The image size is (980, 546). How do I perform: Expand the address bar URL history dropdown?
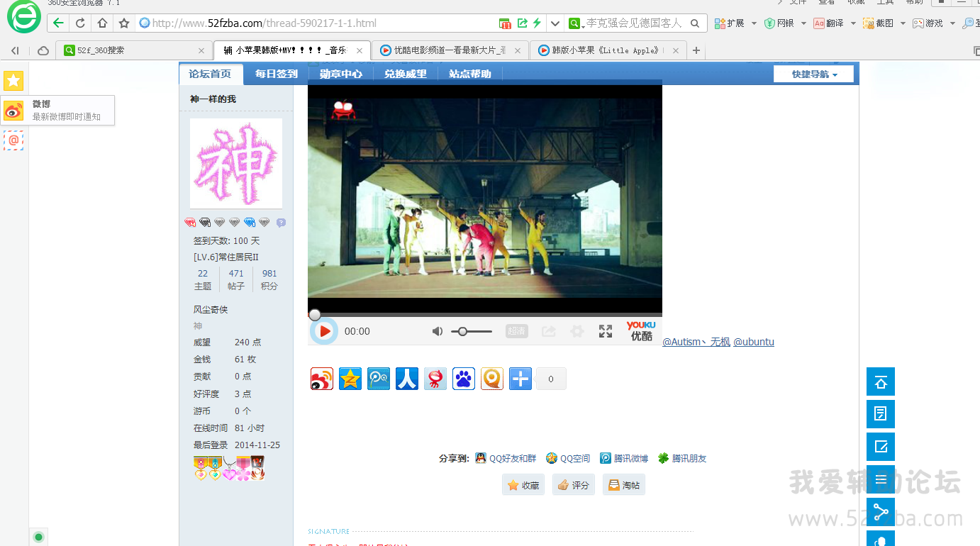pos(556,23)
